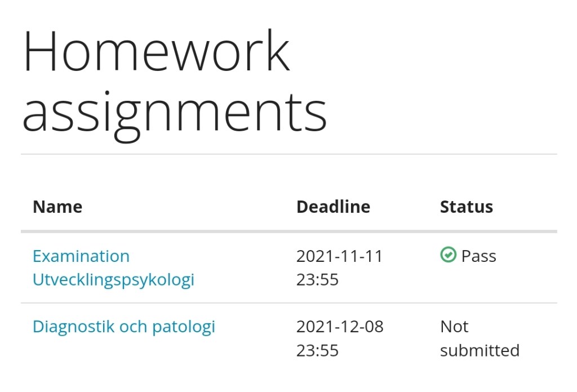Image resolution: width=577 pixels, height=392 pixels.
Task: Click the Deadline column header
Action: click(333, 207)
